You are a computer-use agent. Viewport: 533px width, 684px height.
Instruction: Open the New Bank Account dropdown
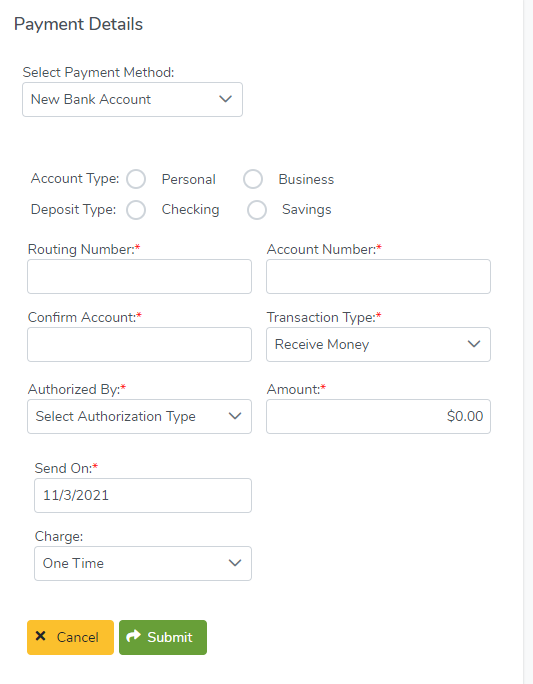pos(133,99)
